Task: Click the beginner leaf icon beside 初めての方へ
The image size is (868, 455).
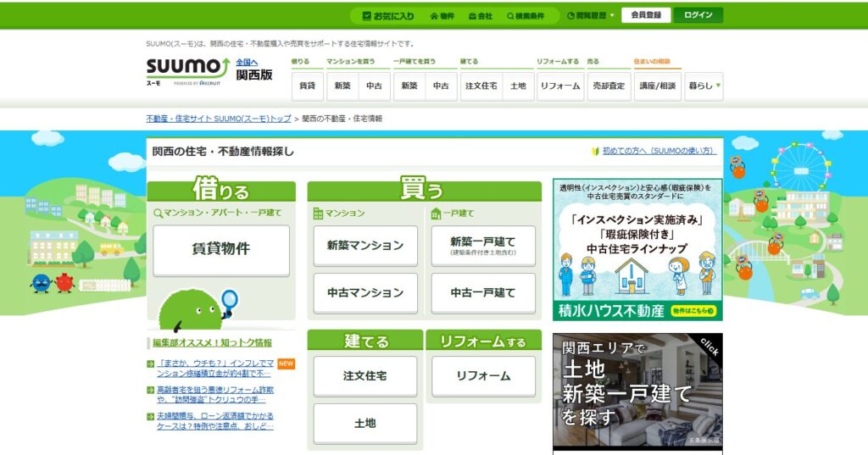Action: [596, 151]
